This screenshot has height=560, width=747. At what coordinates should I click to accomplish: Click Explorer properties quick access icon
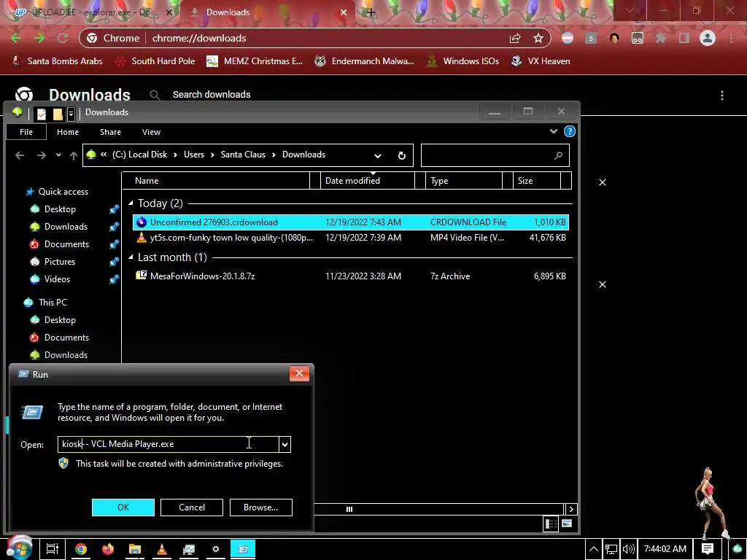pos(42,114)
